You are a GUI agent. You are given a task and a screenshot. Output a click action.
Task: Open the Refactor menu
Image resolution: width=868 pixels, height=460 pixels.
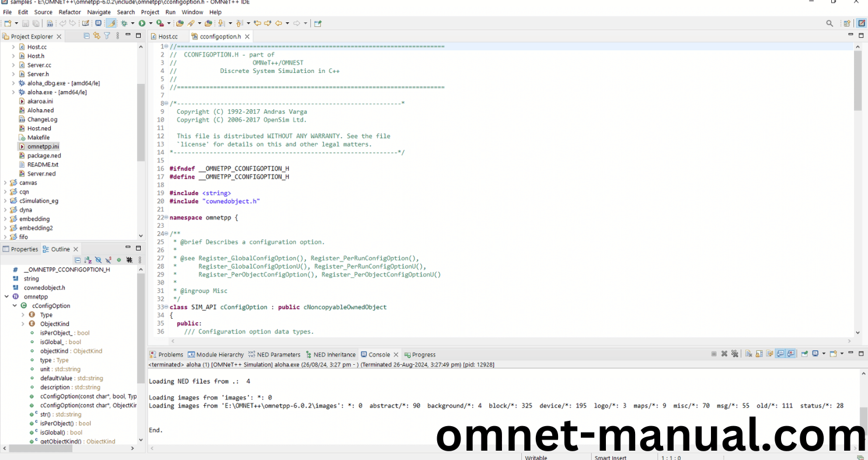click(69, 12)
